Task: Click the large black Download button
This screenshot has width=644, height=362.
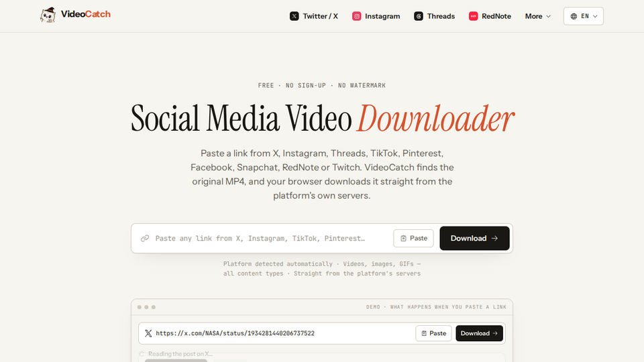Action: point(474,238)
